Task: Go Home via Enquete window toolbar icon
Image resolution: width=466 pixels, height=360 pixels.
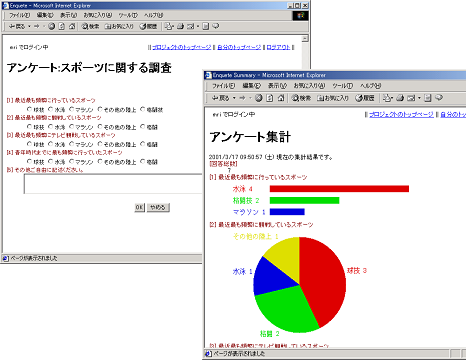Action: click(x=72, y=26)
